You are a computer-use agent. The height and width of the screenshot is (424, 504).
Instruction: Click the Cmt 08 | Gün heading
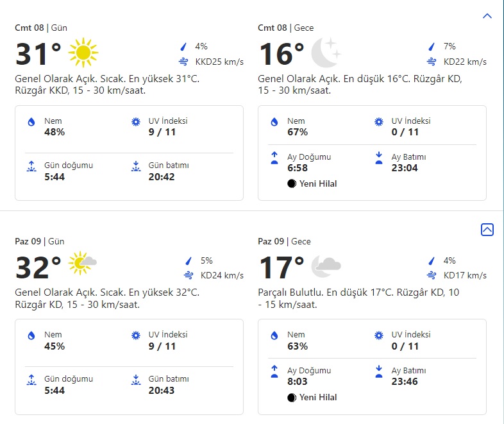coord(41,28)
